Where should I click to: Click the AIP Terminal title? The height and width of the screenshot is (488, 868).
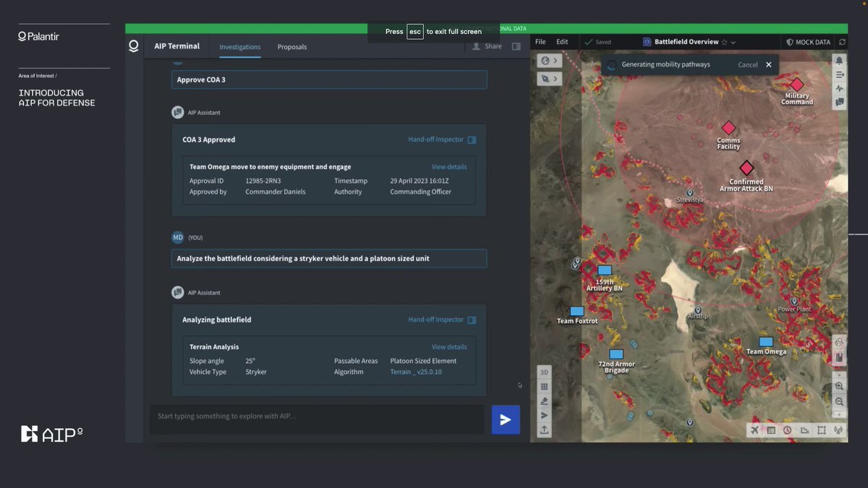tap(177, 46)
